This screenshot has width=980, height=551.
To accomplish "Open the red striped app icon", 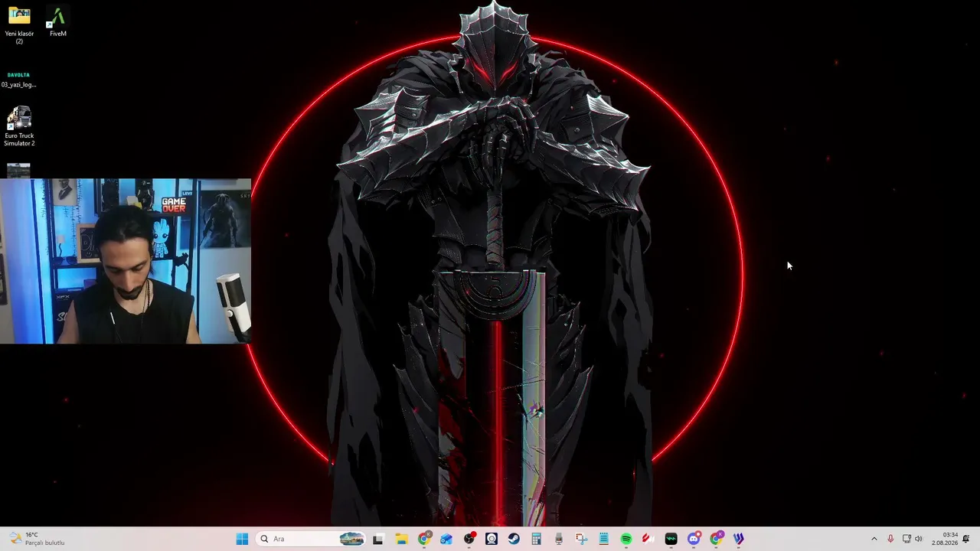I will 648,539.
